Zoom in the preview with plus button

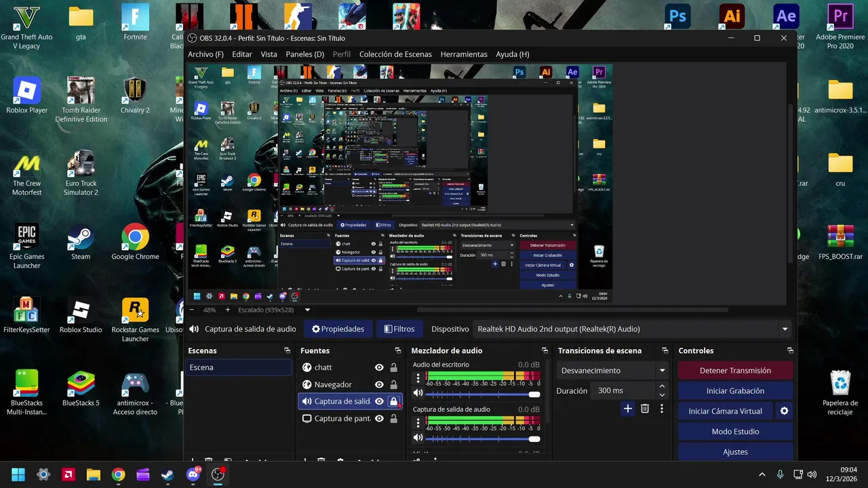[x=227, y=310]
